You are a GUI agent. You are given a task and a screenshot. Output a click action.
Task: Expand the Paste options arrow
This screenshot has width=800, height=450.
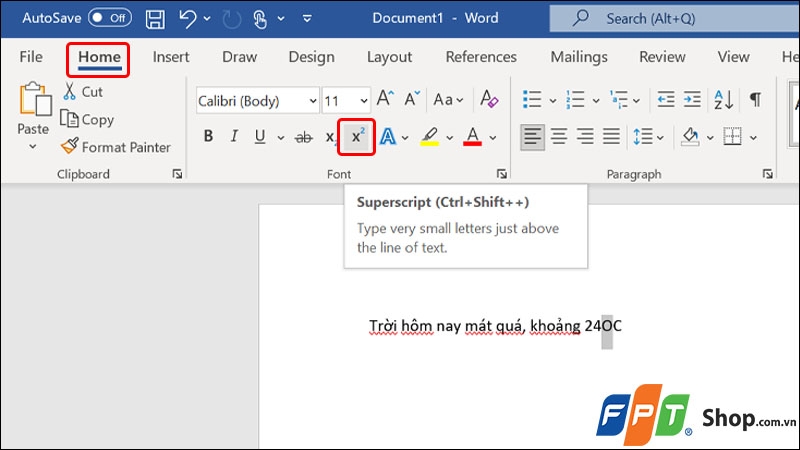point(33,147)
